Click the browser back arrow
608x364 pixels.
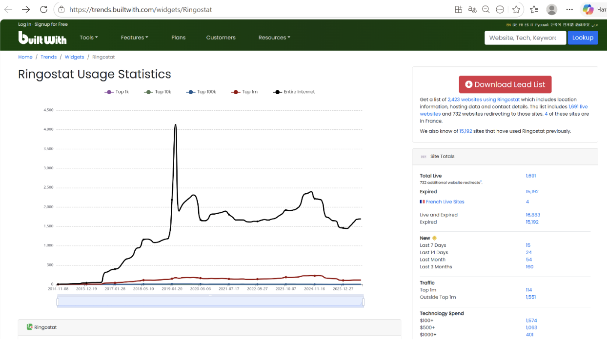pyautogui.click(x=8, y=9)
